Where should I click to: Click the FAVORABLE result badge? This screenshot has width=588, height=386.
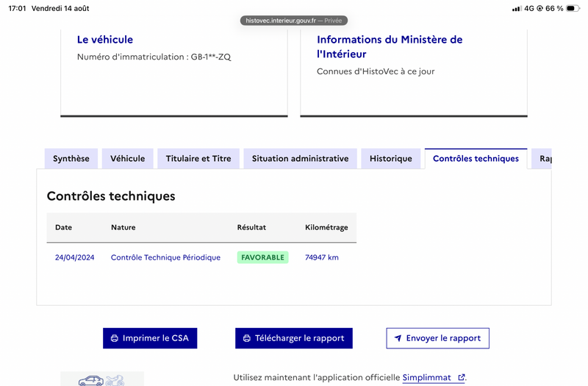click(x=263, y=257)
